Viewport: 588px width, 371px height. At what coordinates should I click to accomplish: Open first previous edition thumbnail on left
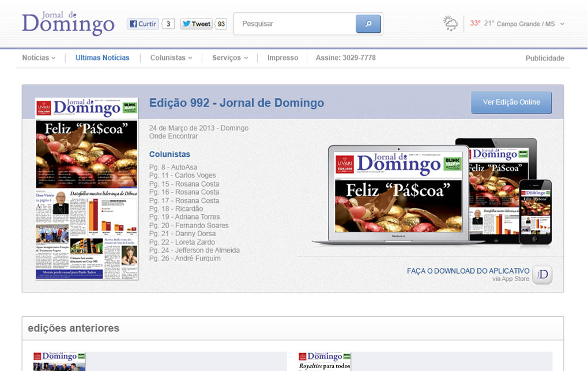coord(59,362)
